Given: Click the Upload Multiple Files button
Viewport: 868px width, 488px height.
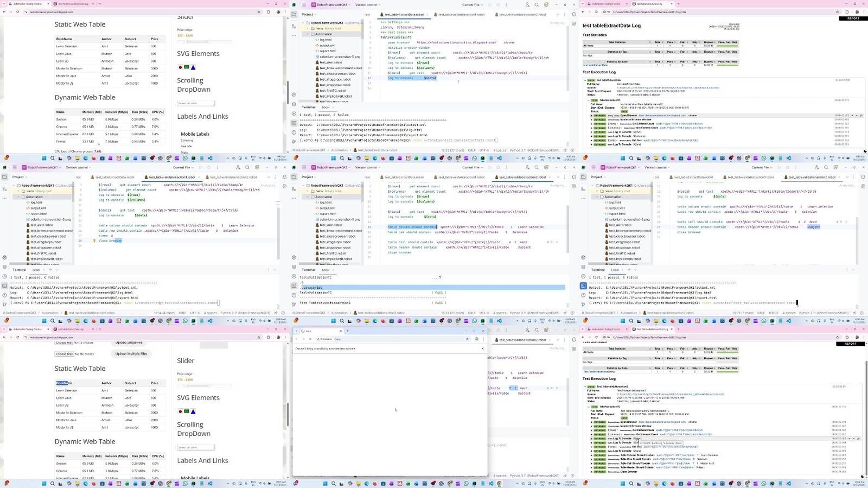Looking at the screenshot, I should pyautogui.click(x=131, y=354).
